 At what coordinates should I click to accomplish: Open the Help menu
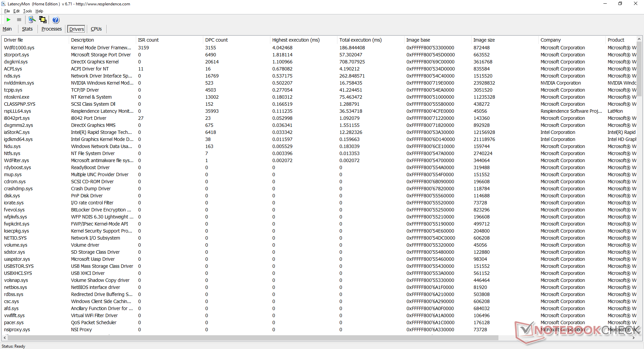click(39, 11)
